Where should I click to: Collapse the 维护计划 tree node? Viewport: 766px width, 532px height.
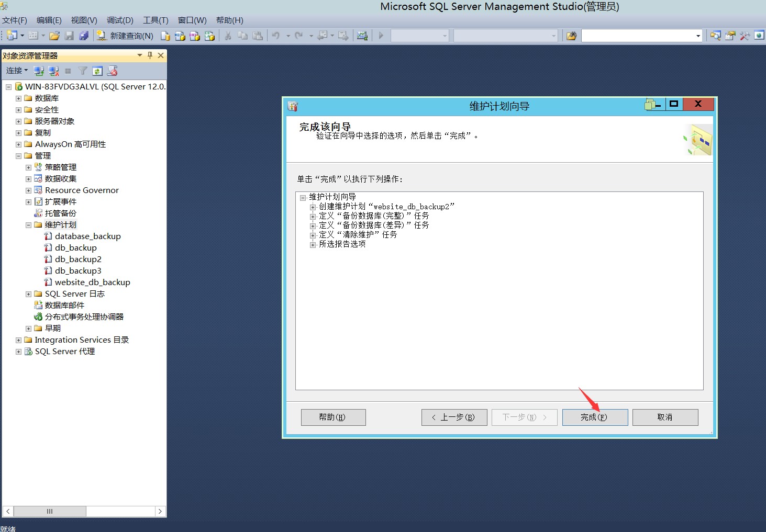tap(28, 224)
